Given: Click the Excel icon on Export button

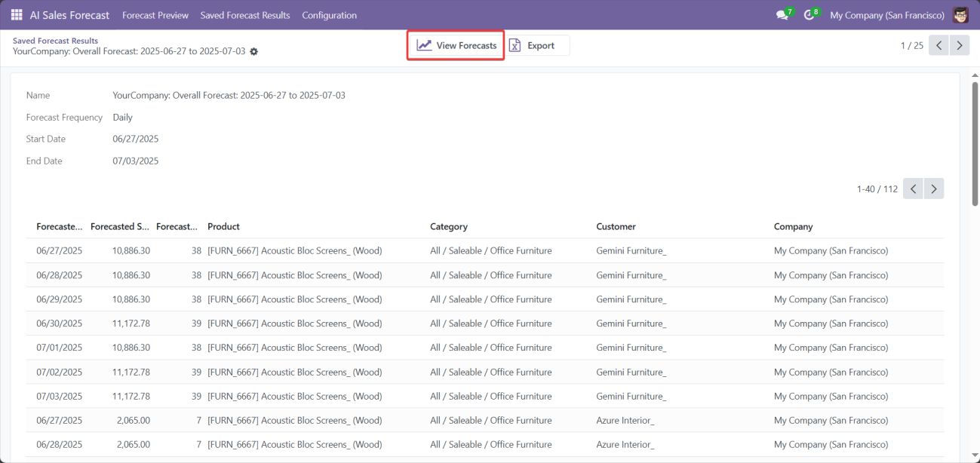Looking at the screenshot, I should [x=515, y=45].
